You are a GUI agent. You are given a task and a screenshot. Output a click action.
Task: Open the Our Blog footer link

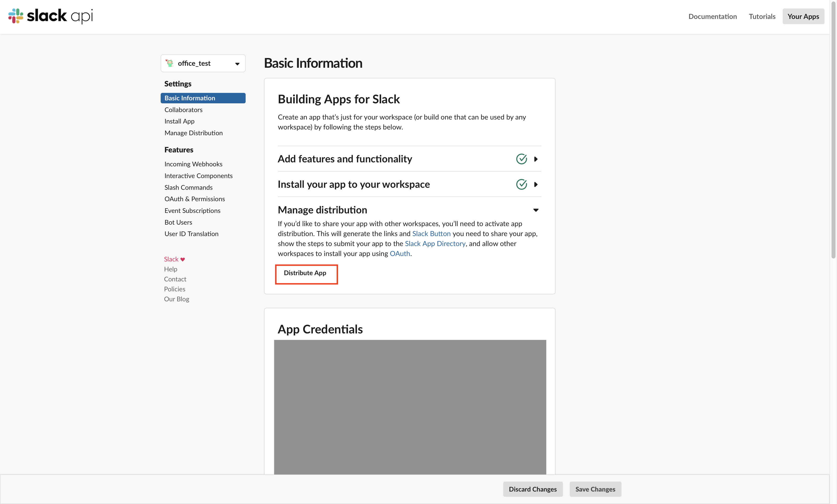pyautogui.click(x=177, y=299)
